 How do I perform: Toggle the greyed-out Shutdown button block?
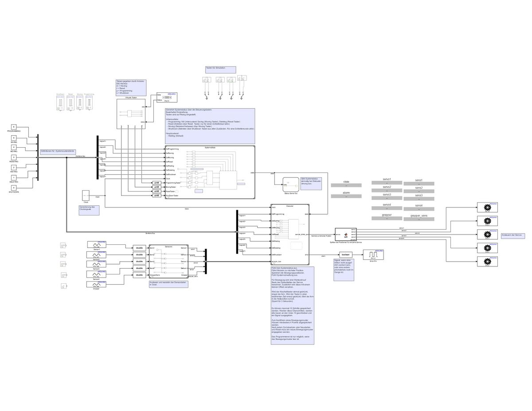pyautogui.click(x=60, y=103)
